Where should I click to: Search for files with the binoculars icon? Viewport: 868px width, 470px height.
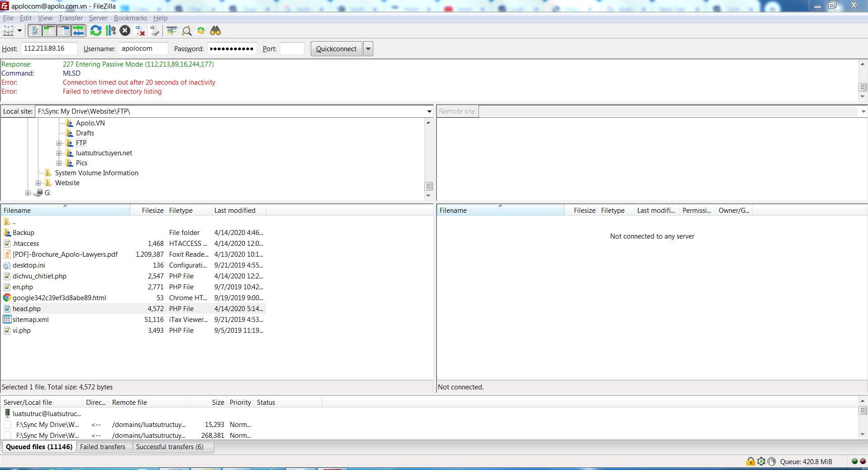215,31
